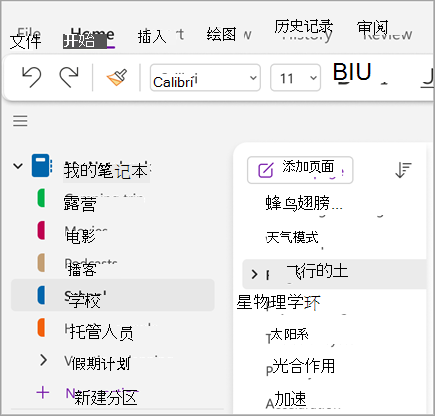This screenshot has width=435, height=416.
Task: Click the Undo arrow icon
Action: point(32,77)
